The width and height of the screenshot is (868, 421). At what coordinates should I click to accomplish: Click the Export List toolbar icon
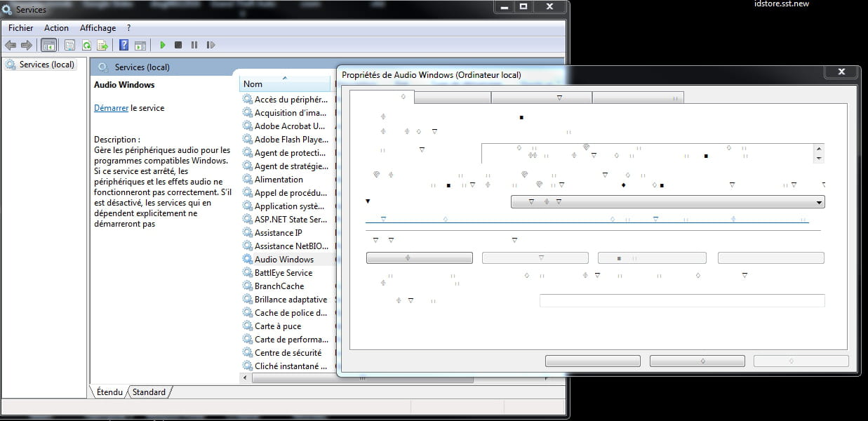click(102, 45)
